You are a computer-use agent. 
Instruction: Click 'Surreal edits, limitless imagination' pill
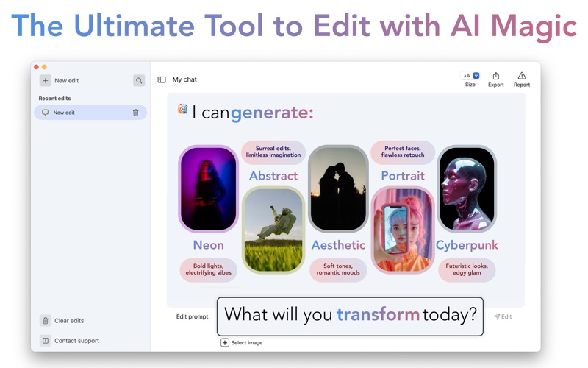tap(273, 152)
